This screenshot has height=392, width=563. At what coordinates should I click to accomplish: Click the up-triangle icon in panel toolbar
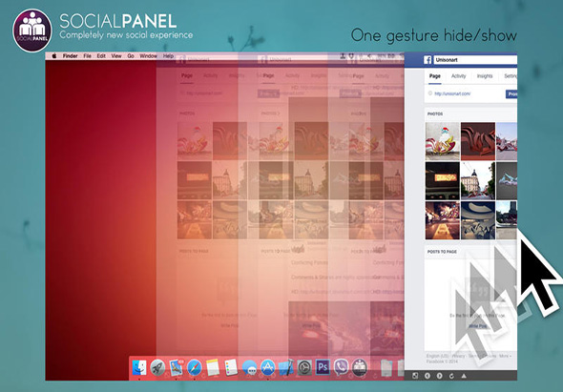tap(464, 376)
